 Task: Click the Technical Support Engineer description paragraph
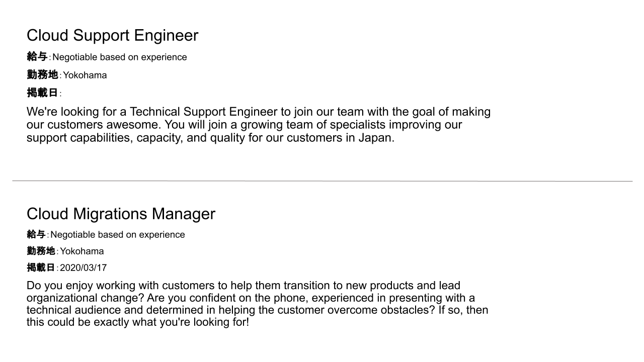259,125
